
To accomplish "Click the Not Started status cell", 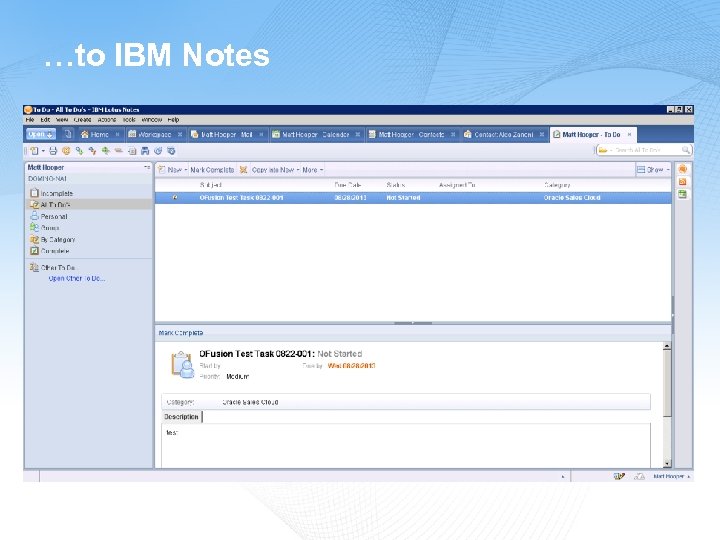I will click(403, 197).
